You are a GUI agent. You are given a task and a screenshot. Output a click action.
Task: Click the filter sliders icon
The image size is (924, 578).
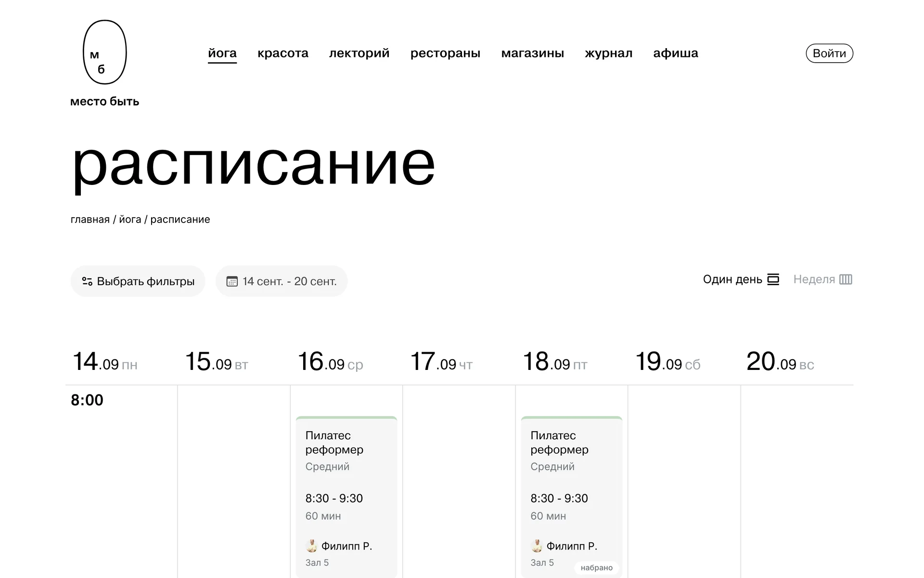pyautogui.click(x=87, y=281)
